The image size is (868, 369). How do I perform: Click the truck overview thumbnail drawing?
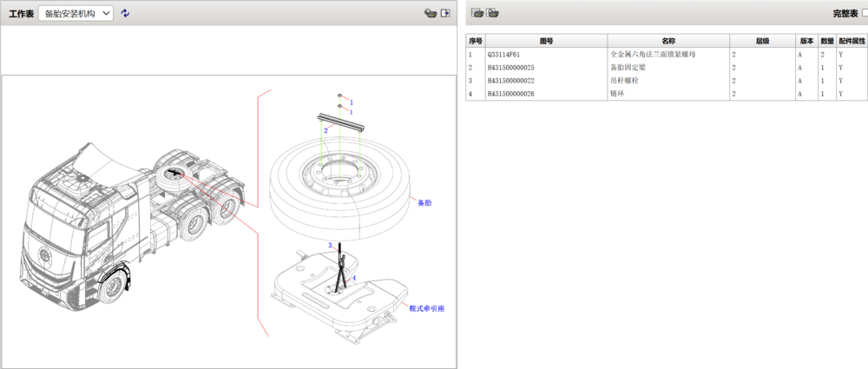130,226
